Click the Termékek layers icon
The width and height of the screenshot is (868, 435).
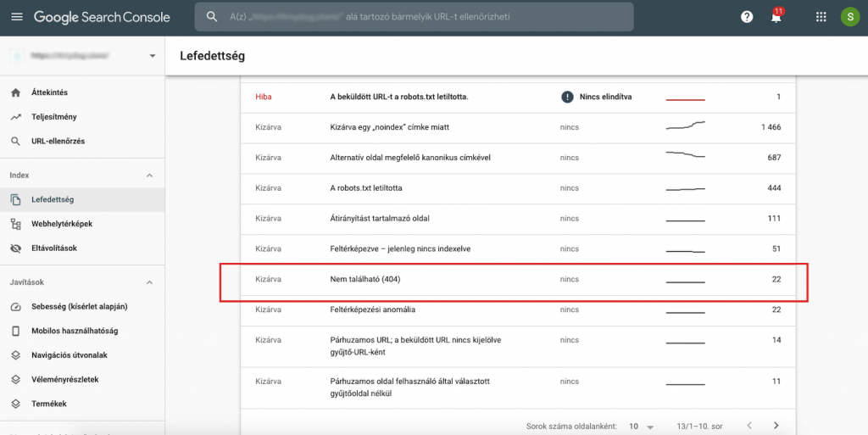coord(15,404)
